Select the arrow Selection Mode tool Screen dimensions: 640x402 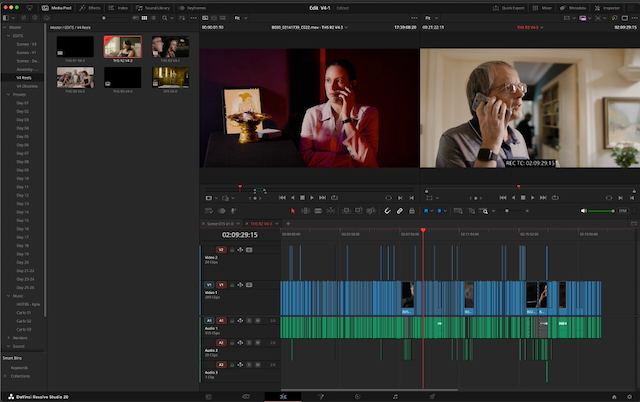click(293, 211)
